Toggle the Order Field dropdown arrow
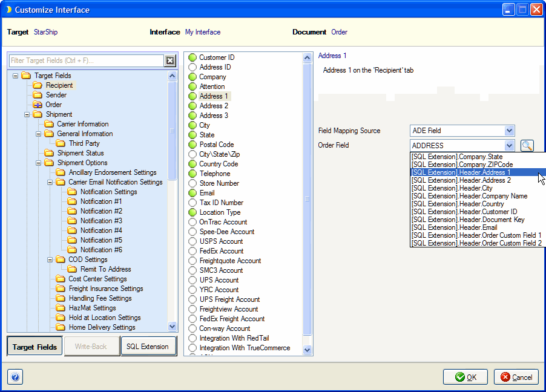Viewport: 546px width, 392px height. click(x=509, y=145)
